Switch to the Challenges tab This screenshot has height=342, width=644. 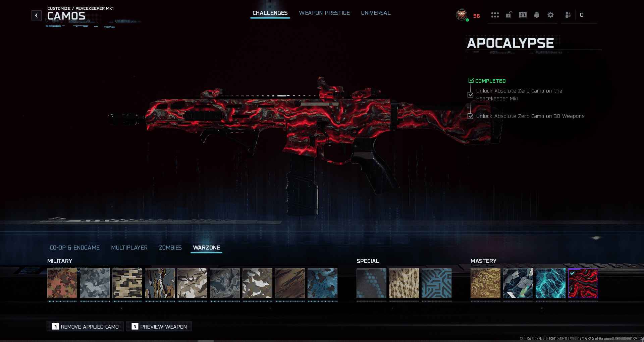(x=270, y=13)
